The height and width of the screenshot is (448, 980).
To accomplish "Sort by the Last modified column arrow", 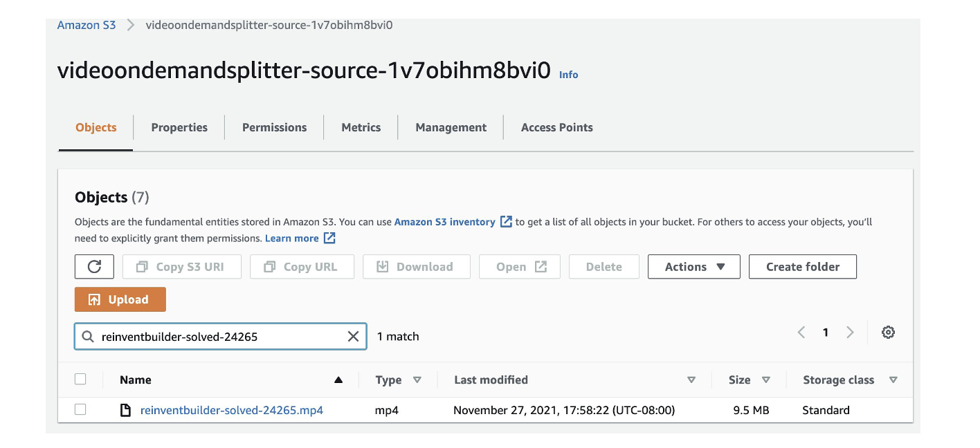I will 691,380.
